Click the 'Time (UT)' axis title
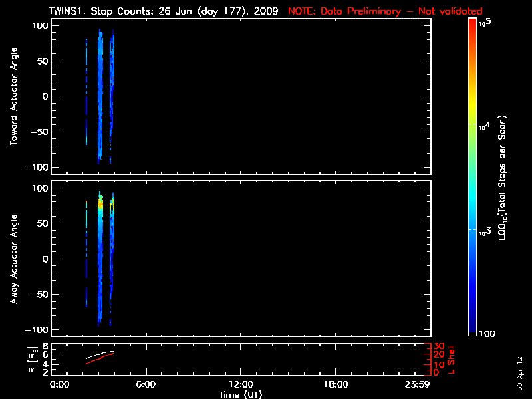 coord(241,394)
